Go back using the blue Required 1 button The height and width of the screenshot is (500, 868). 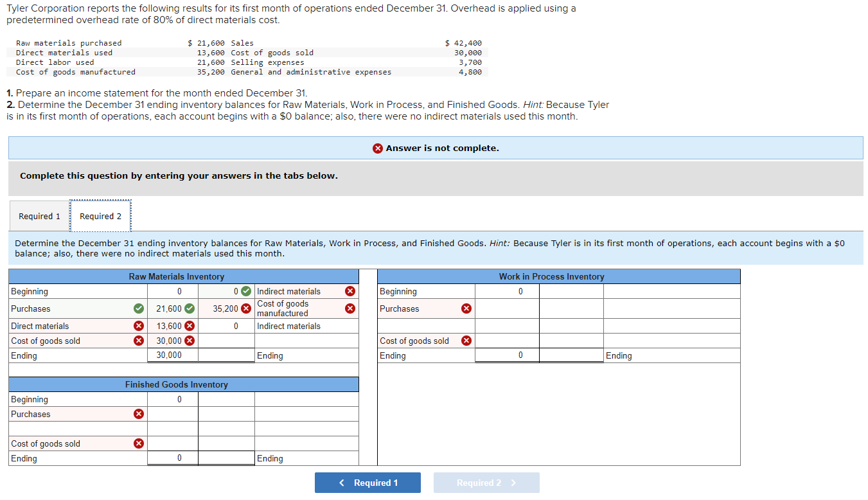tap(368, 483)
